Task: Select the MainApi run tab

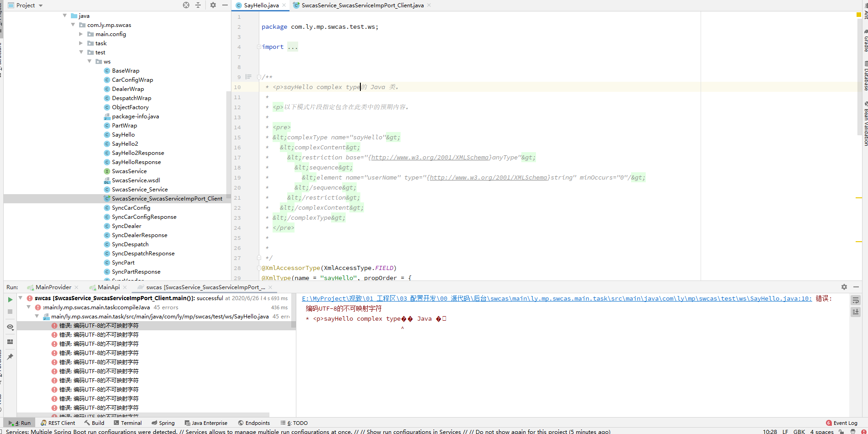Action: (109, 287)
